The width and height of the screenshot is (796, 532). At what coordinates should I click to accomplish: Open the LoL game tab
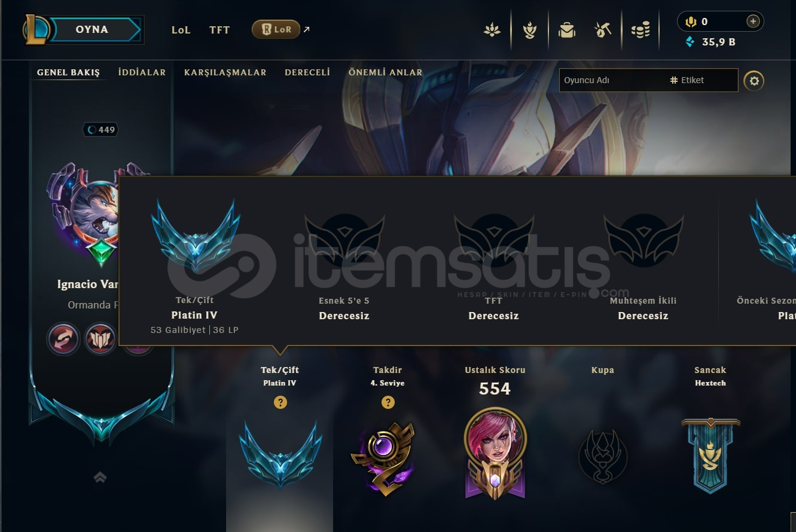[181, 29]
